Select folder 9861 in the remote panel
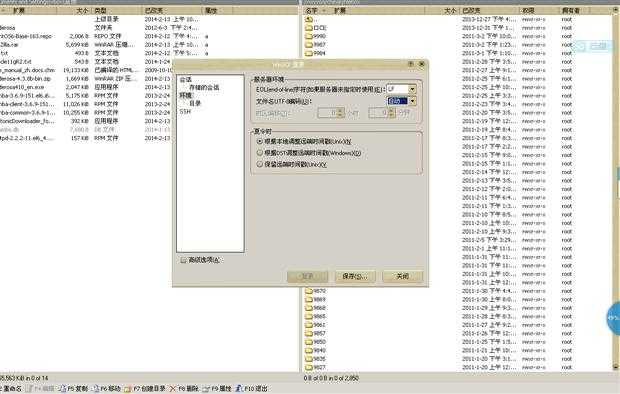 [315, 325]
